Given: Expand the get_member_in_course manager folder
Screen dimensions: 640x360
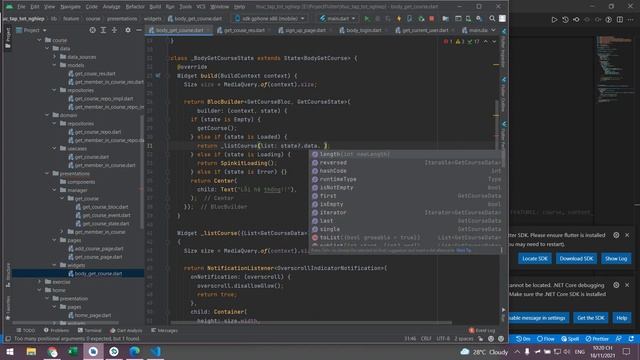Looking at the screenshot, I should [62, 231].
